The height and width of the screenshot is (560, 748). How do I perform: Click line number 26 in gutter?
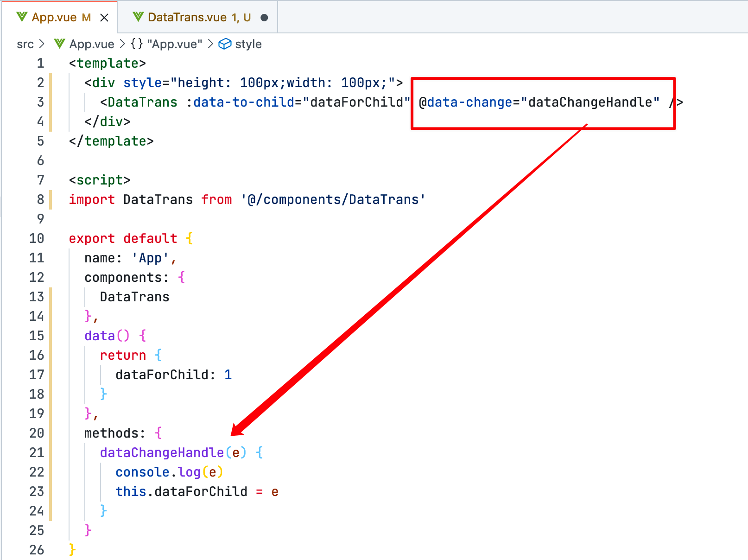37,550
